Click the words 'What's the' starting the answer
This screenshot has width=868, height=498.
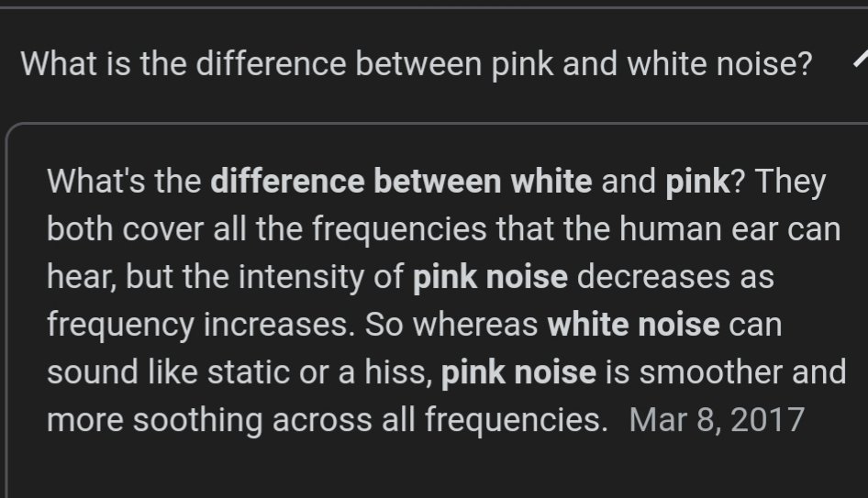pos(124,182)
